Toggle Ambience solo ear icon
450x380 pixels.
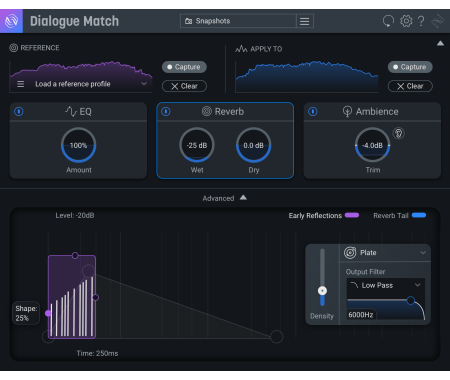(399, 133)
